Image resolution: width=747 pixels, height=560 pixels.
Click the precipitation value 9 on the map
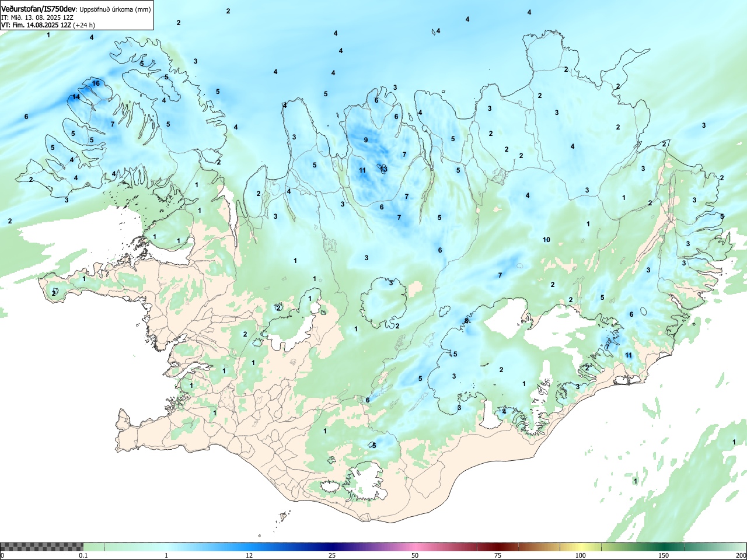coord(366,140)
